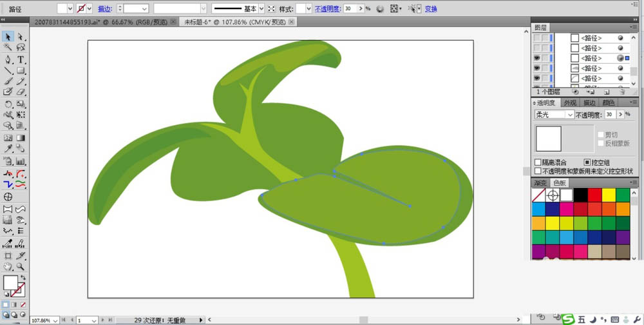Select the Column Graph tool
644x325 pixels.
21,161
